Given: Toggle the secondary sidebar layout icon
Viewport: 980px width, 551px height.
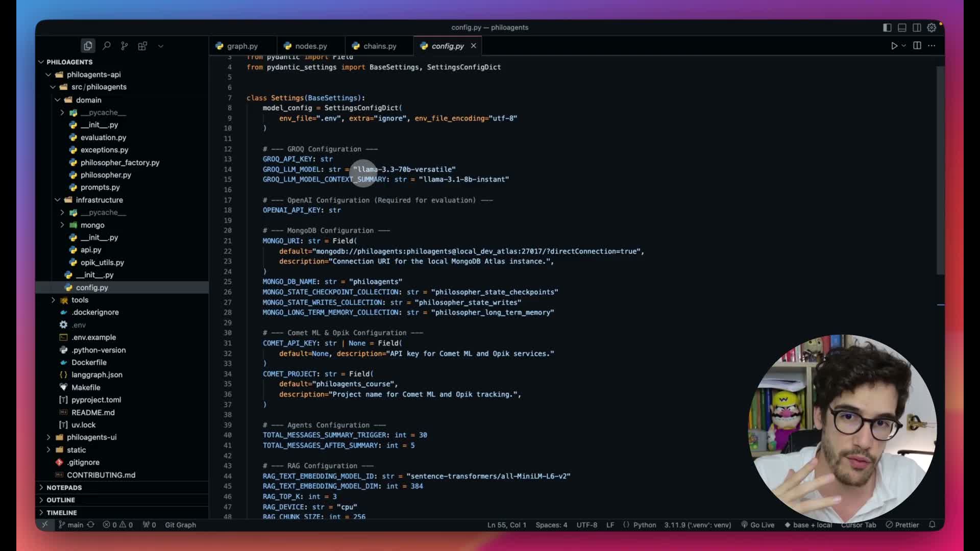Looking at the screenshot, I should pos(917,28).
